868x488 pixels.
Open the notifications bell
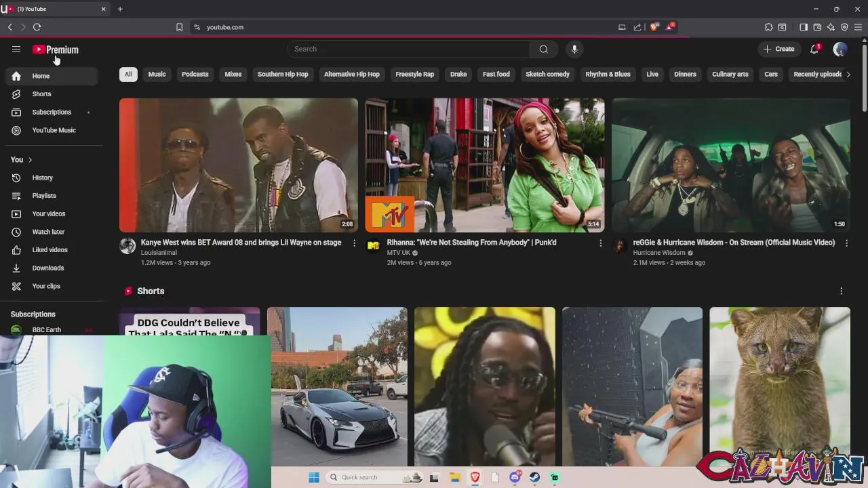[x=814, y=49]
